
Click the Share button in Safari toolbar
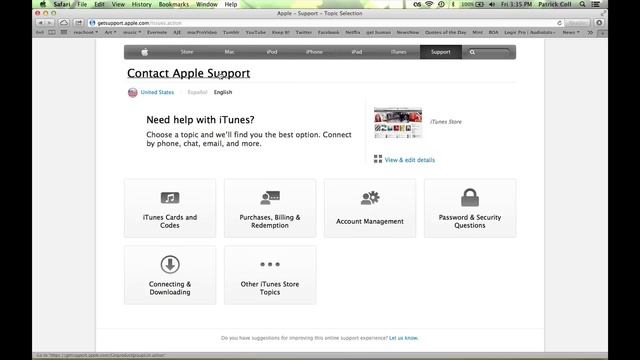(x=78, y=23)
